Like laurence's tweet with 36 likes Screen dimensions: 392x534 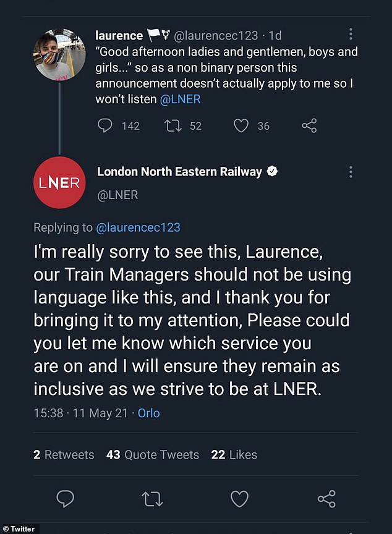241,126
